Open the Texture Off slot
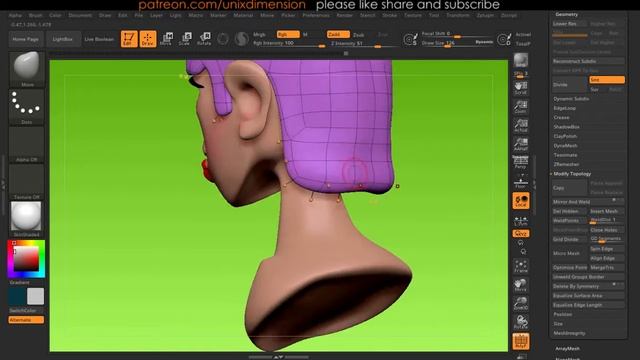The height and width of the screenshot is (360, 640). [27, 182]
